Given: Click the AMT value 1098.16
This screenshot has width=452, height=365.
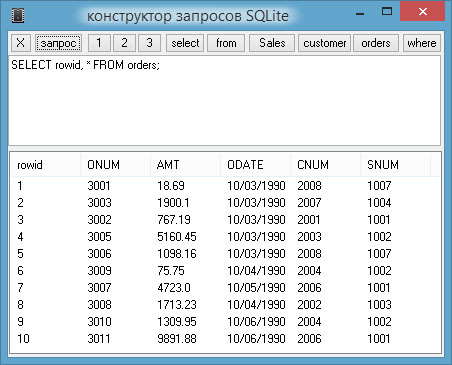Looking at the screenshot, I should tap(177, 254).
